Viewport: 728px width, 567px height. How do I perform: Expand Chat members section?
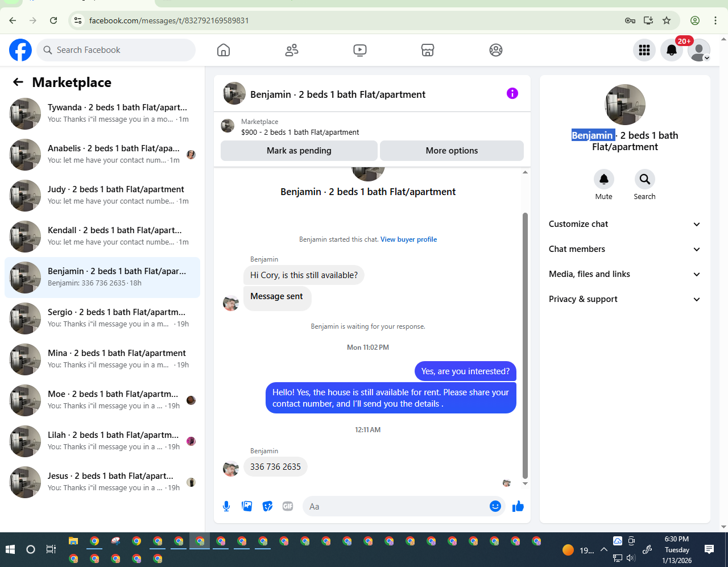click(x=625, y=249)
